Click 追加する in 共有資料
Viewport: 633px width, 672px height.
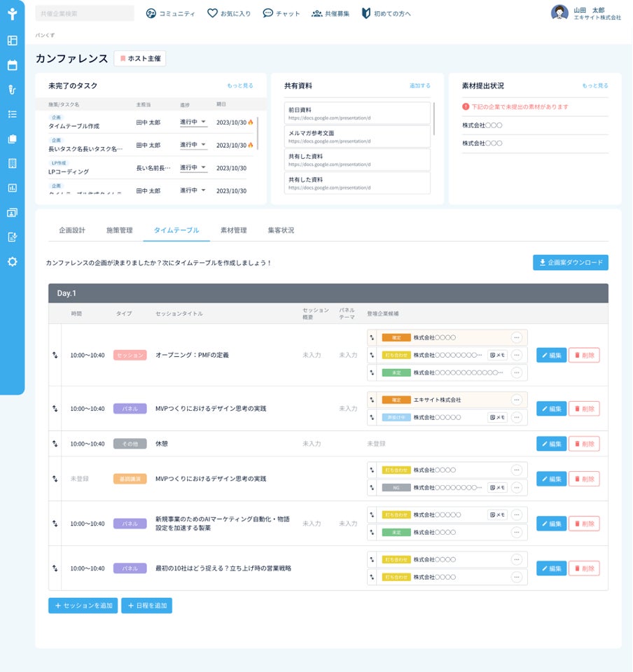coord(420,85)
